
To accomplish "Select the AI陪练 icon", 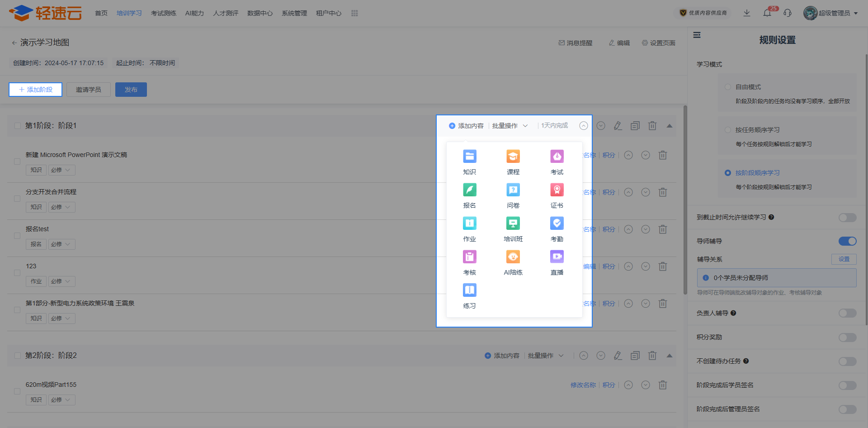I will (x=513, y=257).
